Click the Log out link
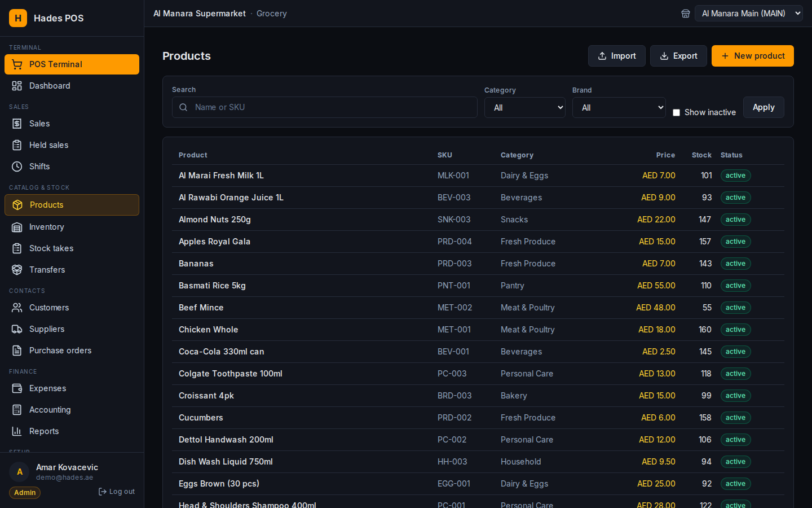This screenshot has height=508, width=812. coord(117,492)
